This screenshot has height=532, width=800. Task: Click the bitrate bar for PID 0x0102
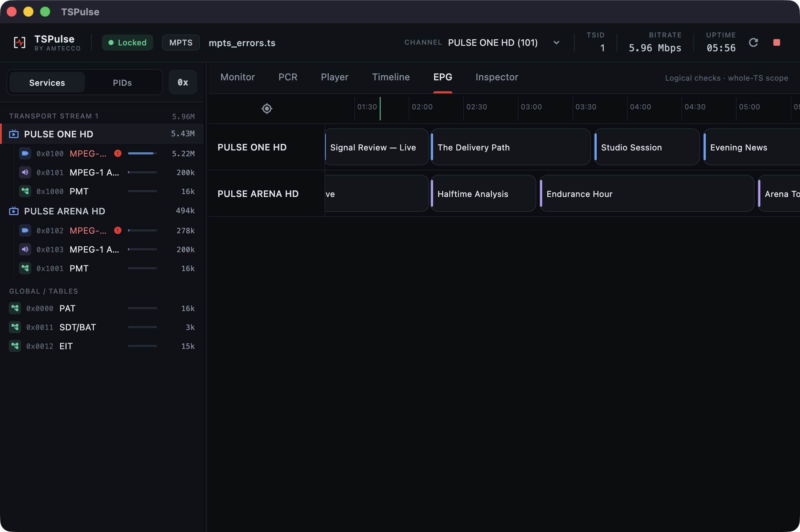click(x=143, y=230)
